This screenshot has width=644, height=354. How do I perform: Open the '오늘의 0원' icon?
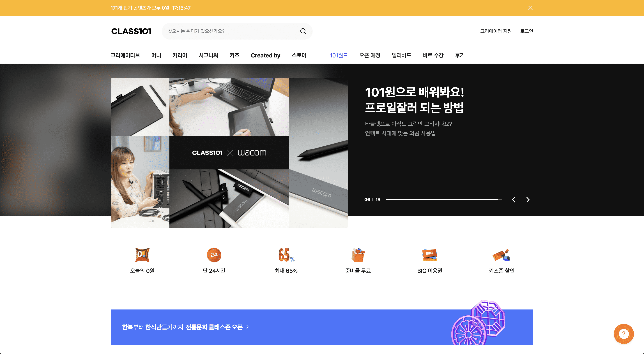(x=142, y=255)
